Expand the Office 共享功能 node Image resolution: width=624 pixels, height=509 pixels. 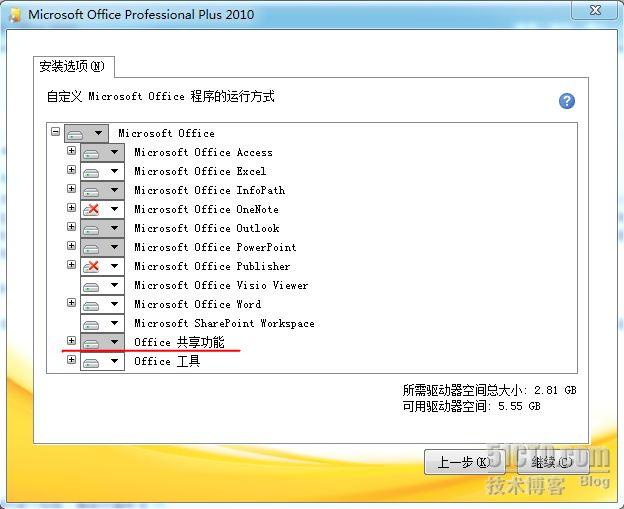(71, 341)
